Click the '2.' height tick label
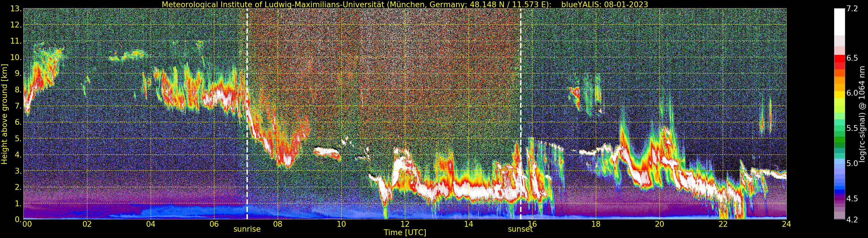The height and width of the screenshot is (238, 868). pyautogui.click(x=18, y=187)
